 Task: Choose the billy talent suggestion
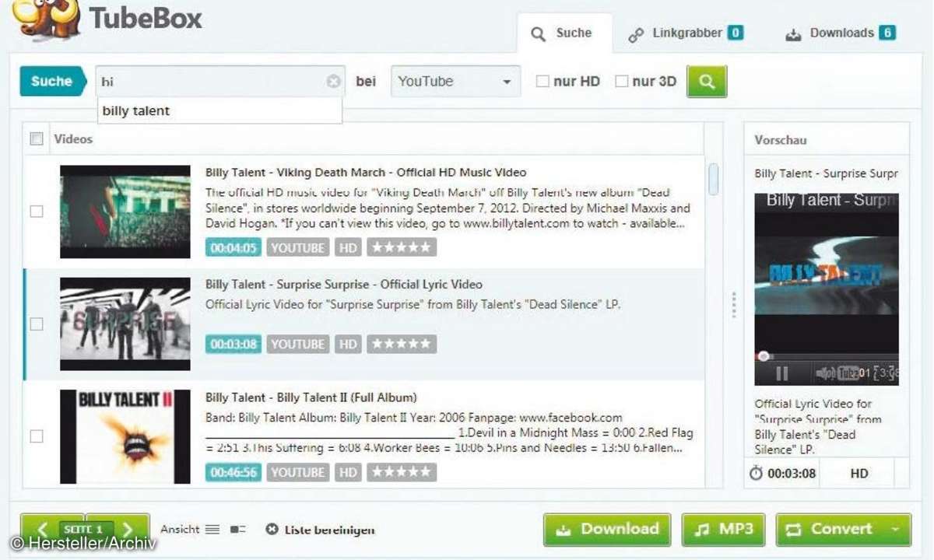[x=219, y=110]
